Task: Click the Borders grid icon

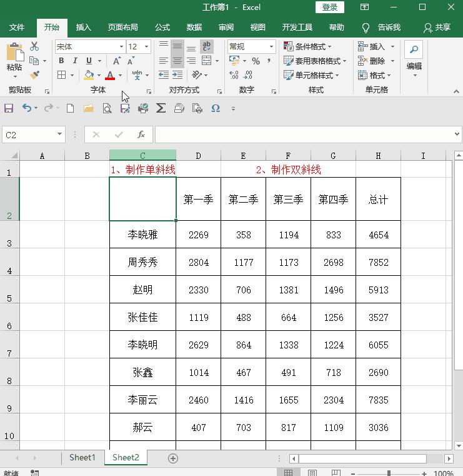Action: [x=62, y=74]
